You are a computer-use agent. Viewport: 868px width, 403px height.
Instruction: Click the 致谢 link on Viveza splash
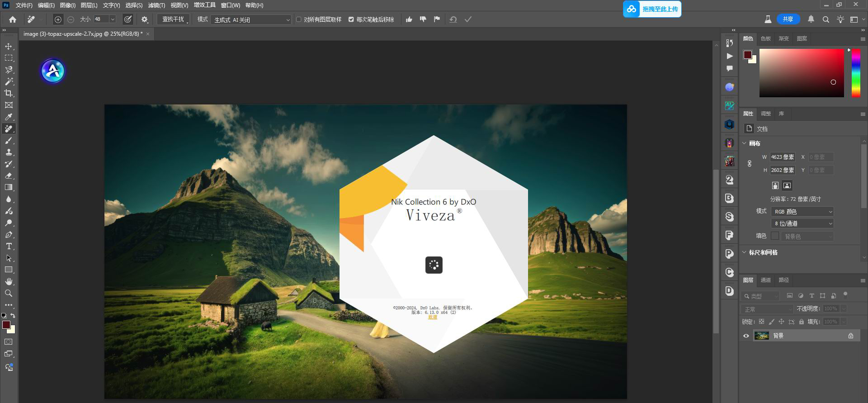[433, 317]
